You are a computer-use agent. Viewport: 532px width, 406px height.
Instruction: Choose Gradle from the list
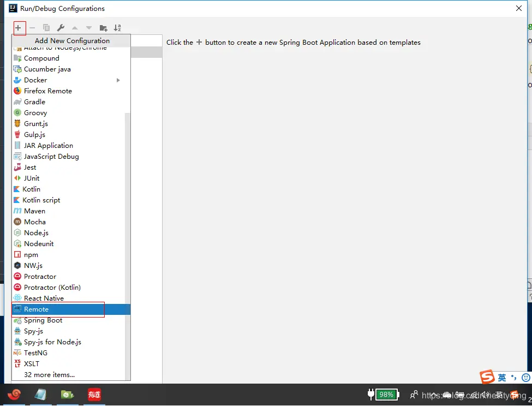pos(71,101)
